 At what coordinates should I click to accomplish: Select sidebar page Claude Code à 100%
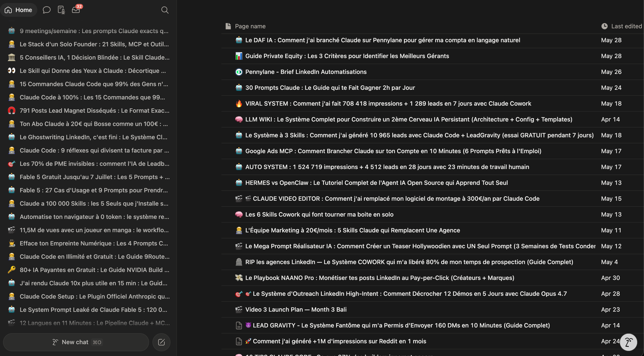tap(89, 97)
